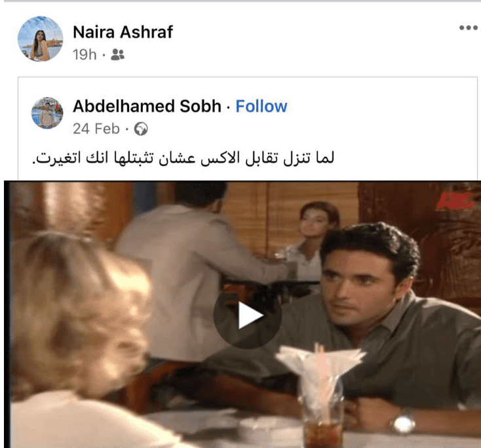Click the red channel logo on the video
Screen dimensions: 481x448
[x=455, y=200]
